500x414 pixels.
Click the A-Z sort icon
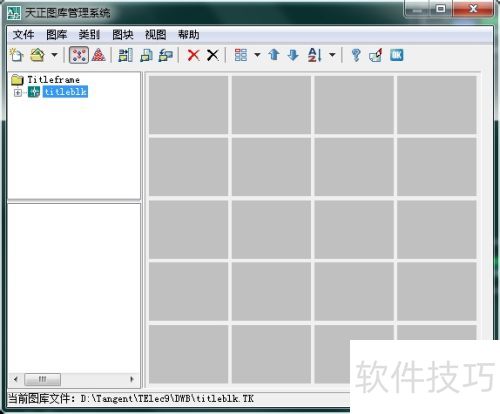[x=315, y=55]
